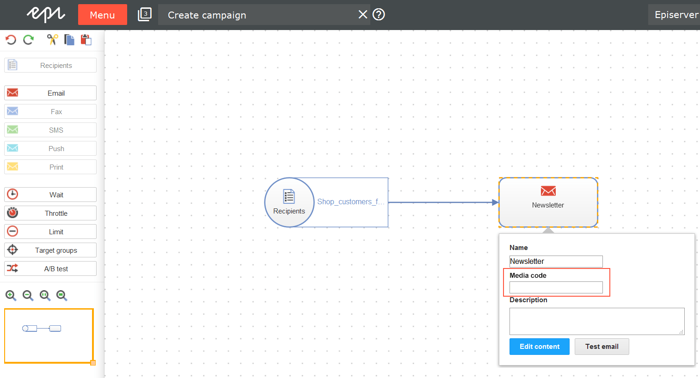The image size is (700, 378).
Task: Click the redo arrow icon
Action: 29,40
